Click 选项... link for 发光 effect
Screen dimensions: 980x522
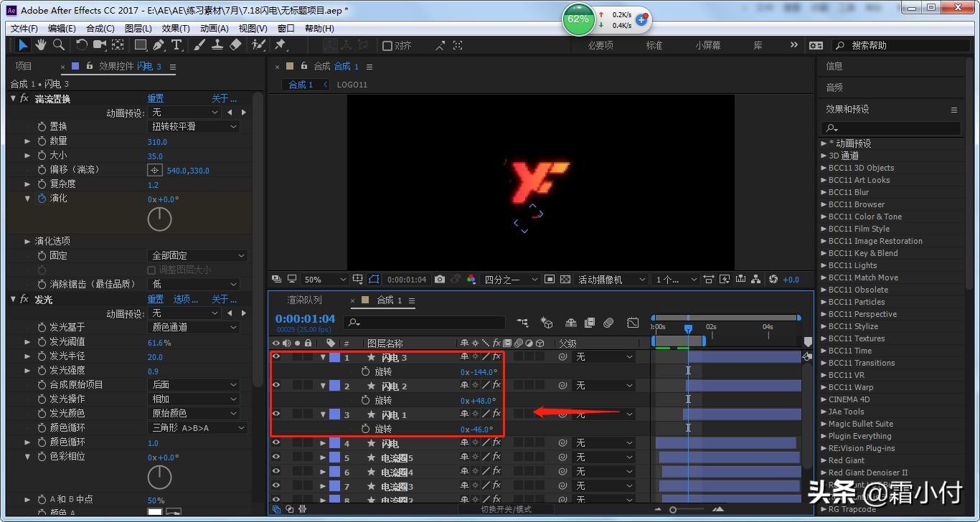click(185, 299)
